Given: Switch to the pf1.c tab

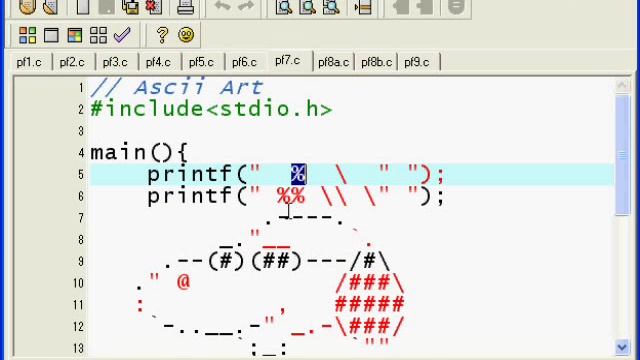Looking at the screenshot, I should pyautogui.click(x=29, y=62).
